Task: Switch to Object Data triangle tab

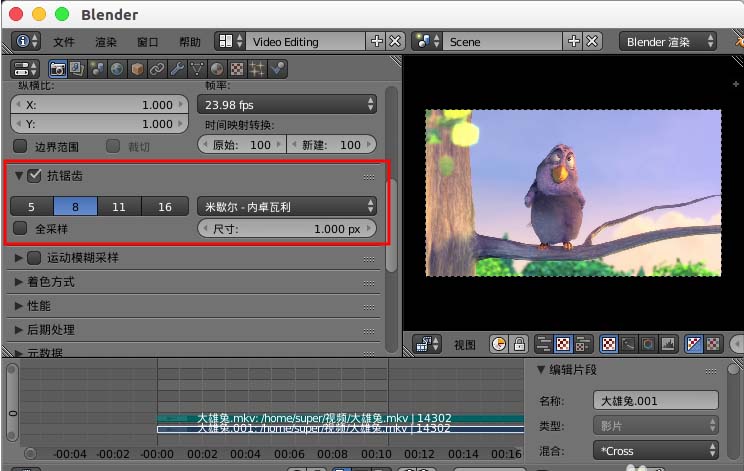Action: [197, 69]
